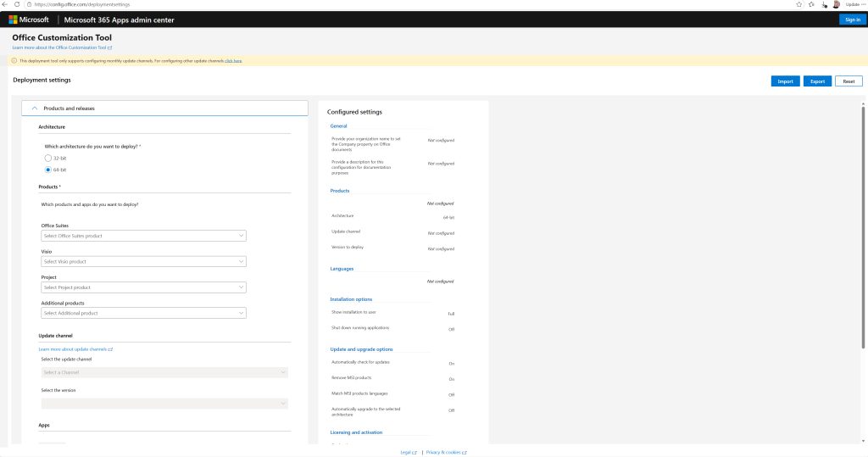Viewport: 868px width, 457px height.
Task: Jump to Languages in Configured settings
Action: [342, 269]
